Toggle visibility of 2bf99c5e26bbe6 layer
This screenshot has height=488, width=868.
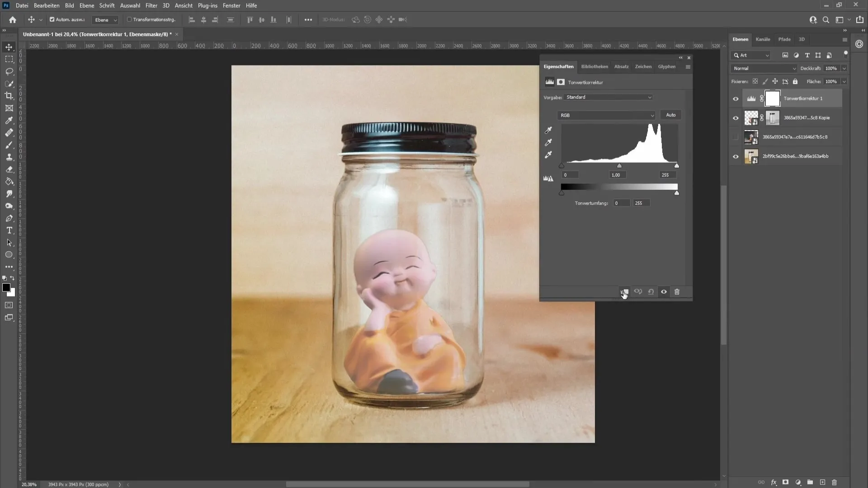(735, 156)
